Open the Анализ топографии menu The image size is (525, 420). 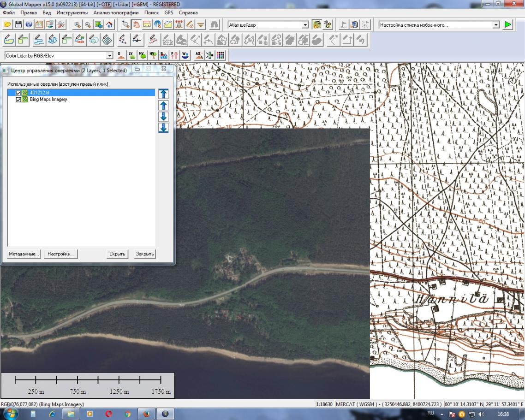116,13
